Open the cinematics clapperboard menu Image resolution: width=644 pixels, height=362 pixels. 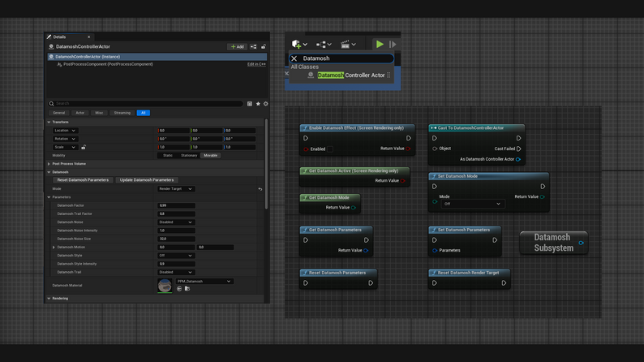point(346,45)
